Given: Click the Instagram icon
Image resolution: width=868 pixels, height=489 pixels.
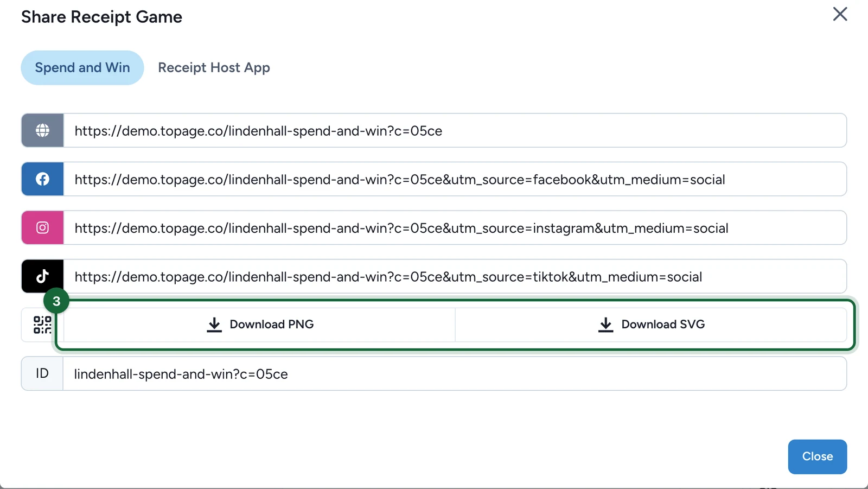Looking at the screenshot, I should coord(42,227).
